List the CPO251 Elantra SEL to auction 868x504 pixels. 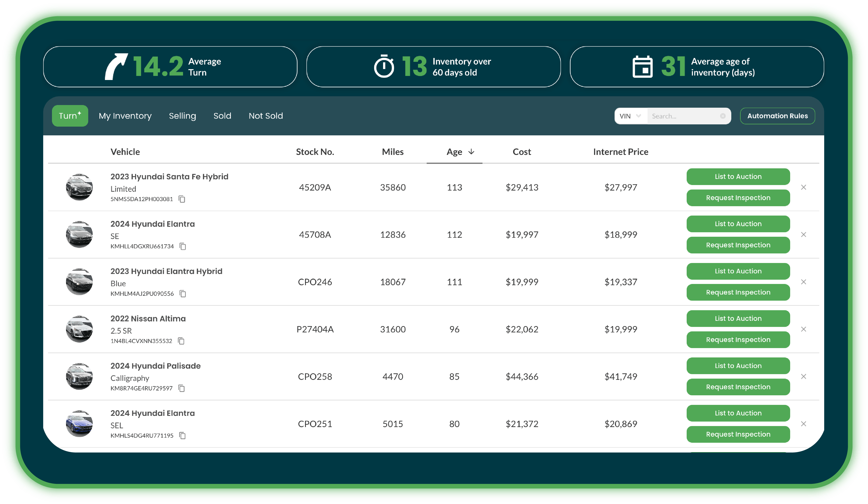pos(738,413)
